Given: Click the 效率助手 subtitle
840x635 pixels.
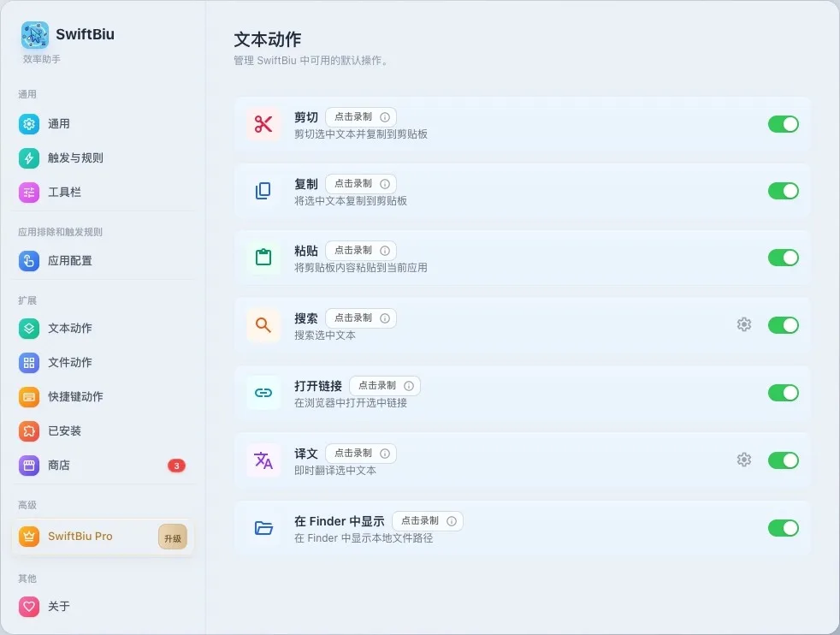Looking at the screenshot, I should [41, 59].
